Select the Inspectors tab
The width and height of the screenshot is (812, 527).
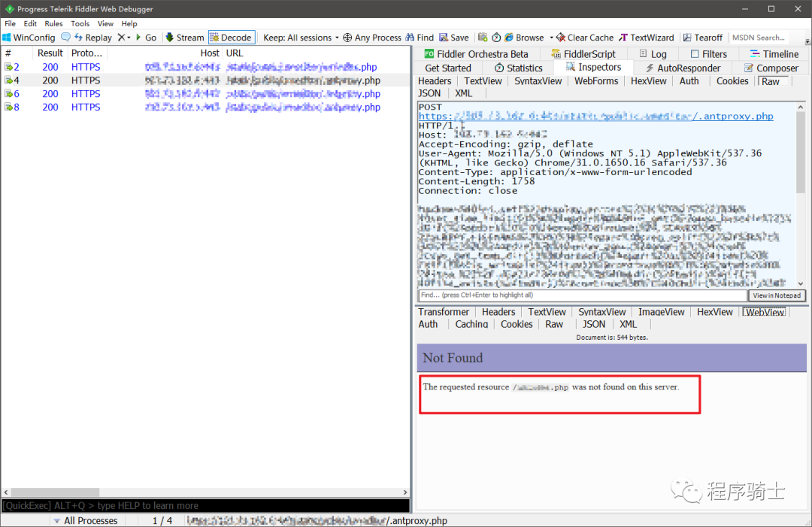593,67
